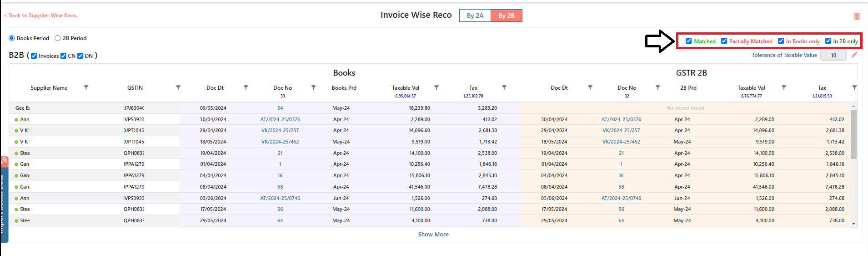Image resolution: width=868 pixels, height=256 pixels.
Task: Click the 2B Prd column header
Action: [688, 88]
